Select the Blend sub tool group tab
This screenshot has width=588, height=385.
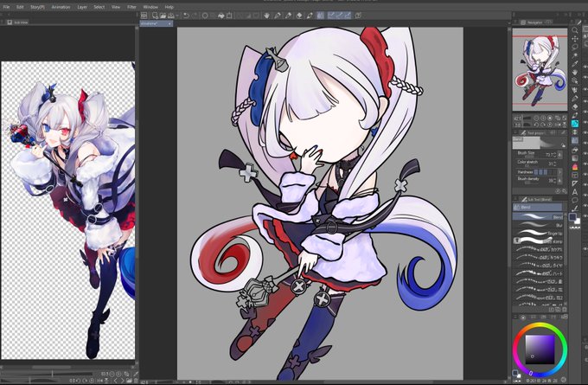coord(537,207)
